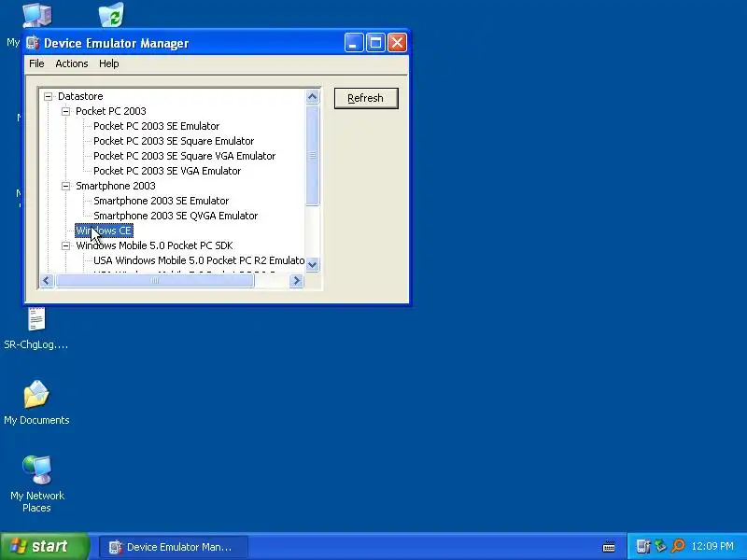Click the Device Emulator Manager title bar icon
This screenshot has width=747, height=560.
coord(33,43)
